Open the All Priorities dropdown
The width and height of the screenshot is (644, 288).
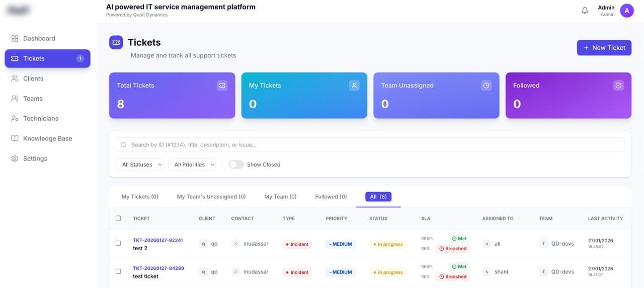192,165
